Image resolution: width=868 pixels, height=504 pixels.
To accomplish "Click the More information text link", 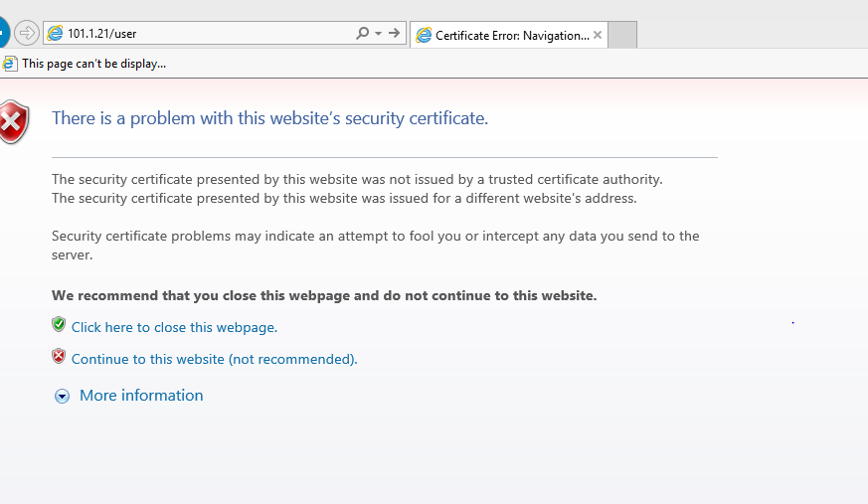I will pyautogui.click(x=141, y=396).
